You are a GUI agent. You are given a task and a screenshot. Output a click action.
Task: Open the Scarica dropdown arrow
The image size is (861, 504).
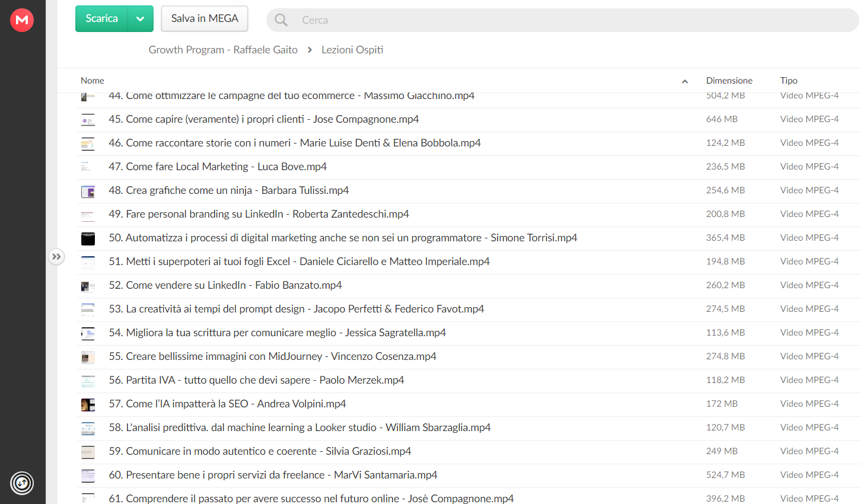pos(141,18)
